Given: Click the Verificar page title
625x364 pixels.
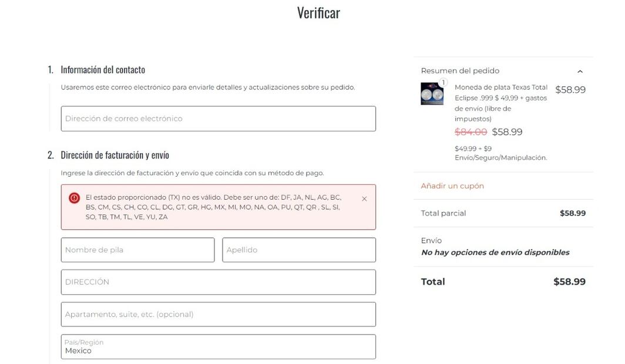Looking at the screenshot, I should pyautogui.click(x=318, y=13).
